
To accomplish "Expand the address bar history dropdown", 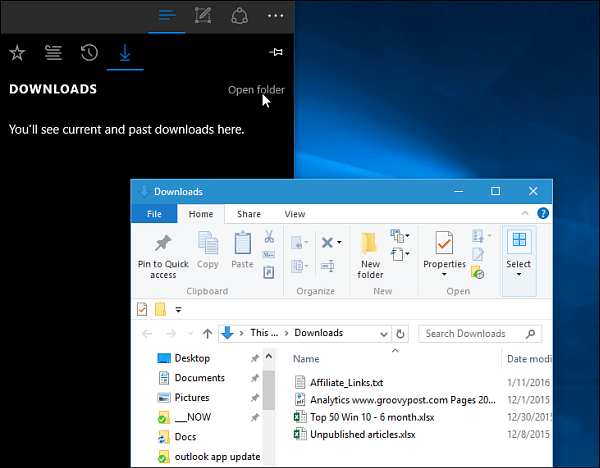I will point(384,334).
